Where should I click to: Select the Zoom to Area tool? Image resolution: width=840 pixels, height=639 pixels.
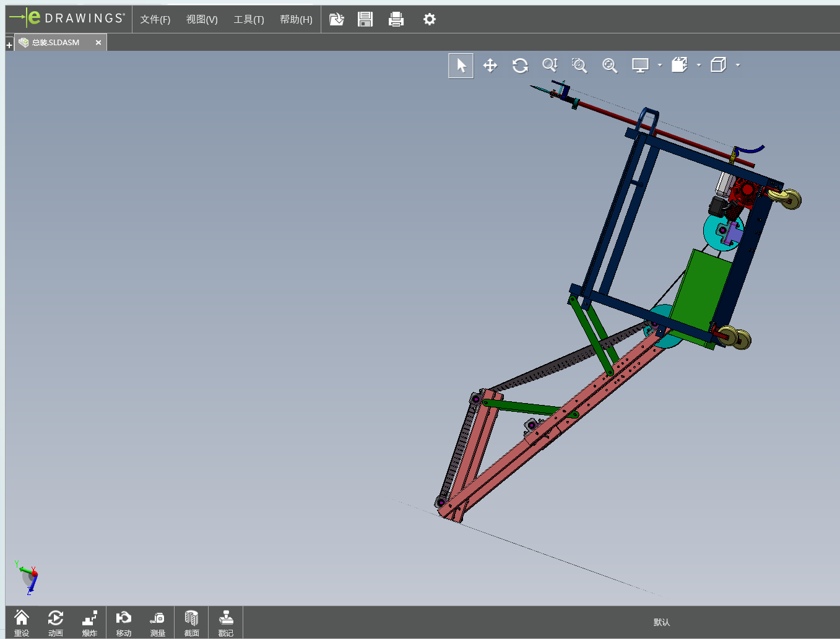(x=579, y=66)
